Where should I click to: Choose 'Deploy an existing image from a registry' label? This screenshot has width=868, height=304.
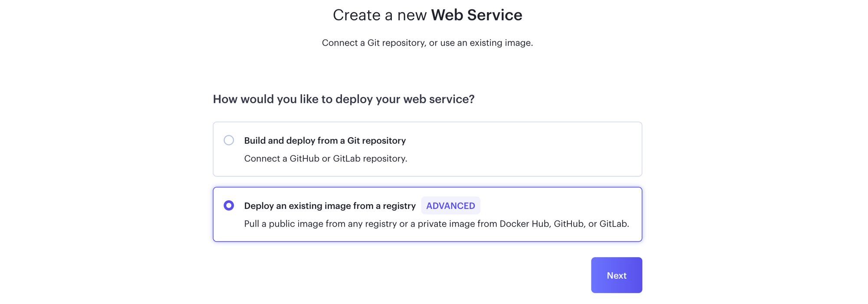(330, 206)
